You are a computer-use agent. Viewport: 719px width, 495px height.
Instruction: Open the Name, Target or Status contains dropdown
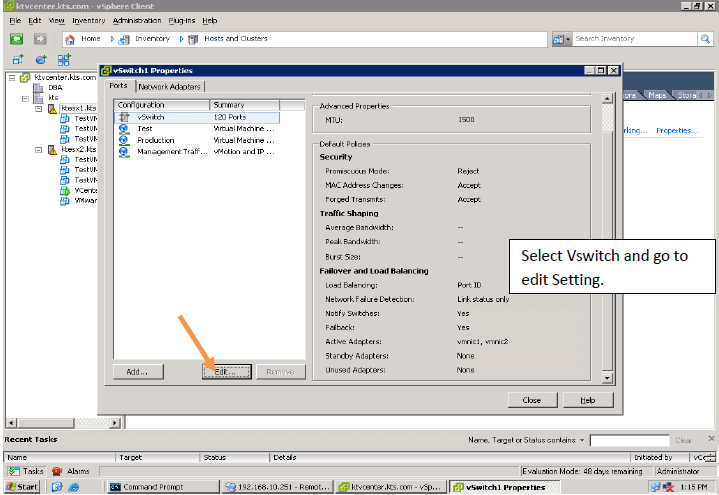coord(582,440)
